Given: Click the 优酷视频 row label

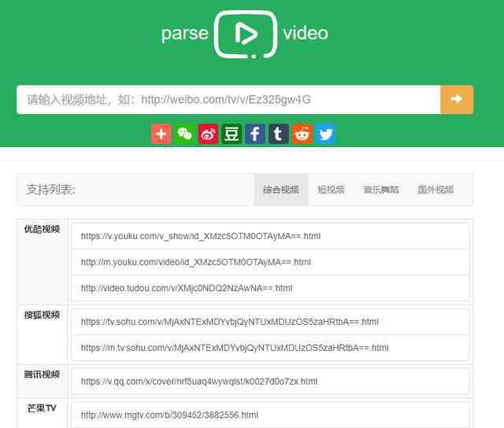Looking at the screenshot, I should (x=42, y=229).
